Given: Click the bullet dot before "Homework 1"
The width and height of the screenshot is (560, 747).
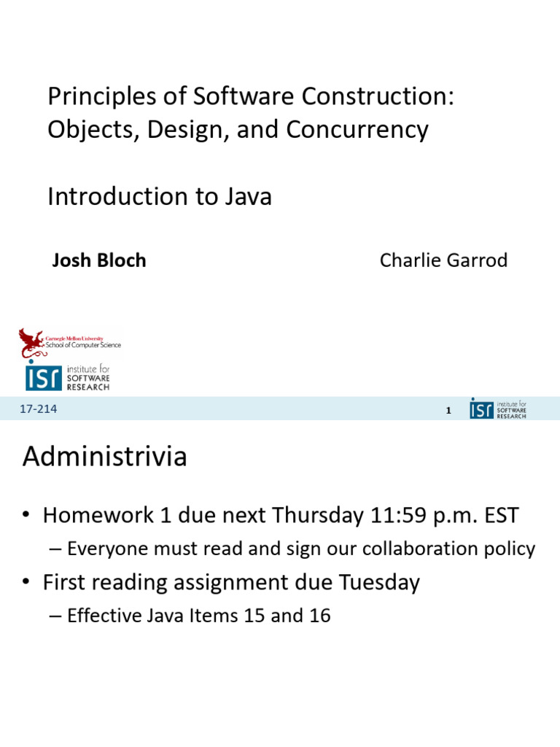Looking at the screenshot, I should pyautogui.click(x=27, y=516).
